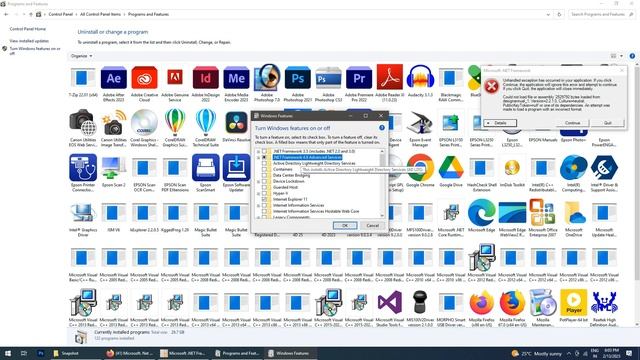
Task: Select Adobe Media Encoder 2023 icon
Action: pos(236,78)
